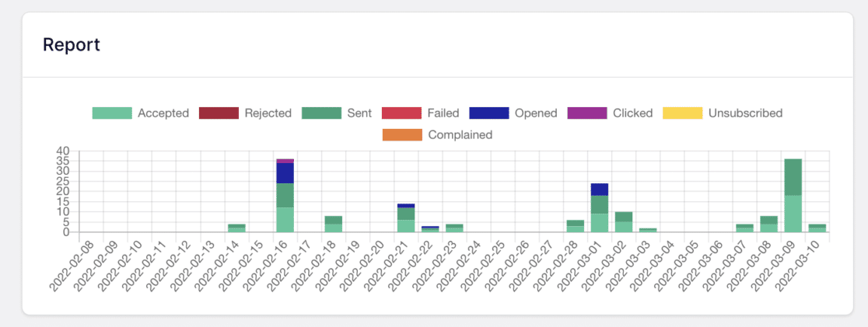Image resolution: width=868 pixels, height=327 pixels.
Task: Click the 2022-02-14 bar
Action: click(x=236, y=228)
